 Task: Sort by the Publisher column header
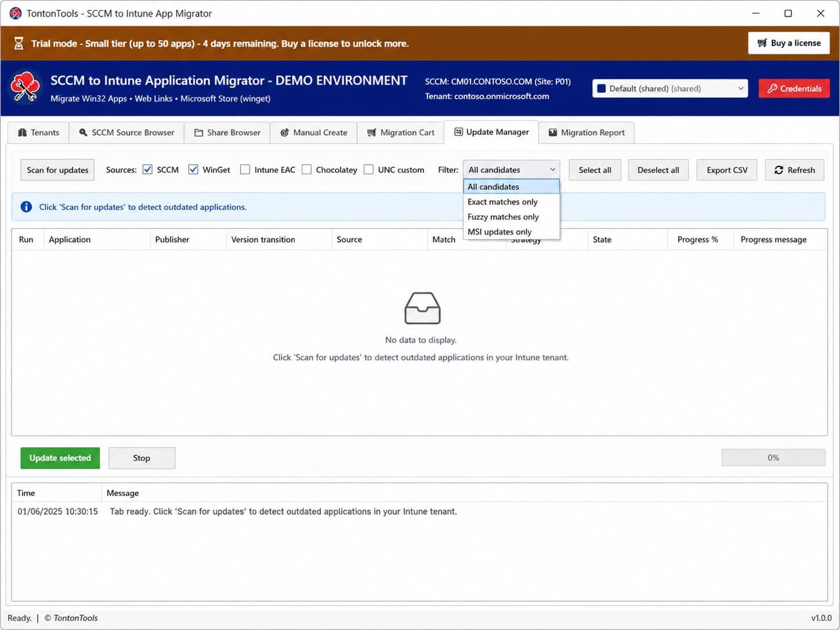[x=188, y=240]
